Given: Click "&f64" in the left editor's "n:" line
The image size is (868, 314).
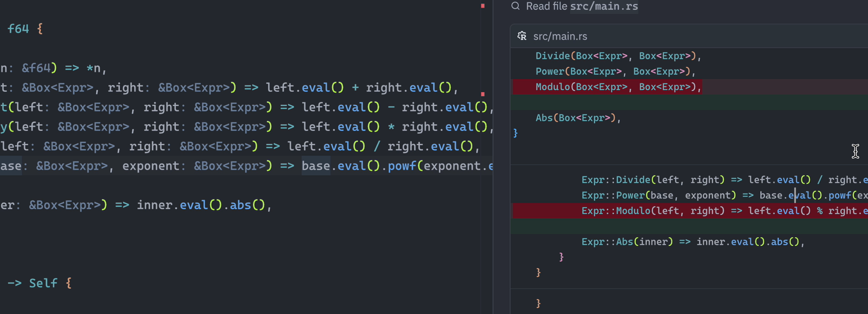Looking at the screenshot, I should click(x=36, y=68).
